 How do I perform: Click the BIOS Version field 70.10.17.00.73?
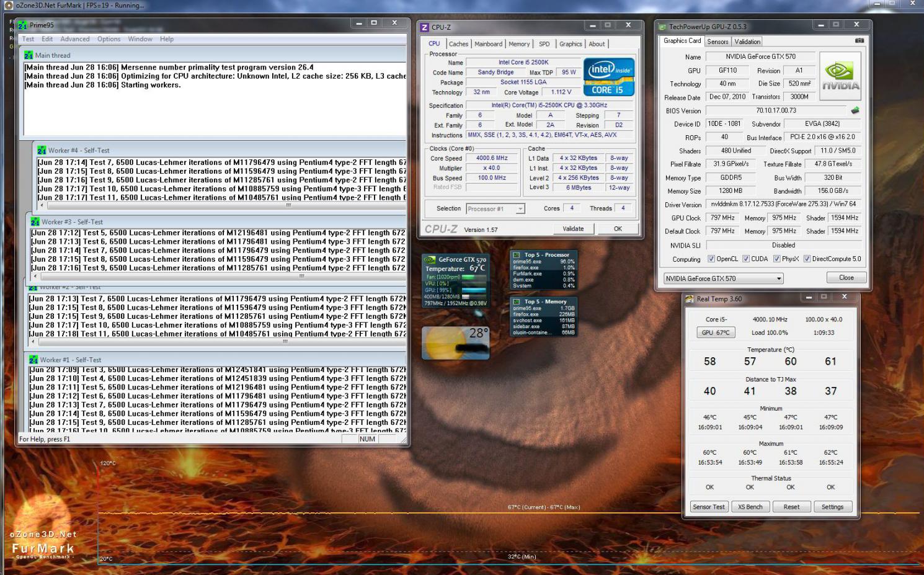(776, 110)
